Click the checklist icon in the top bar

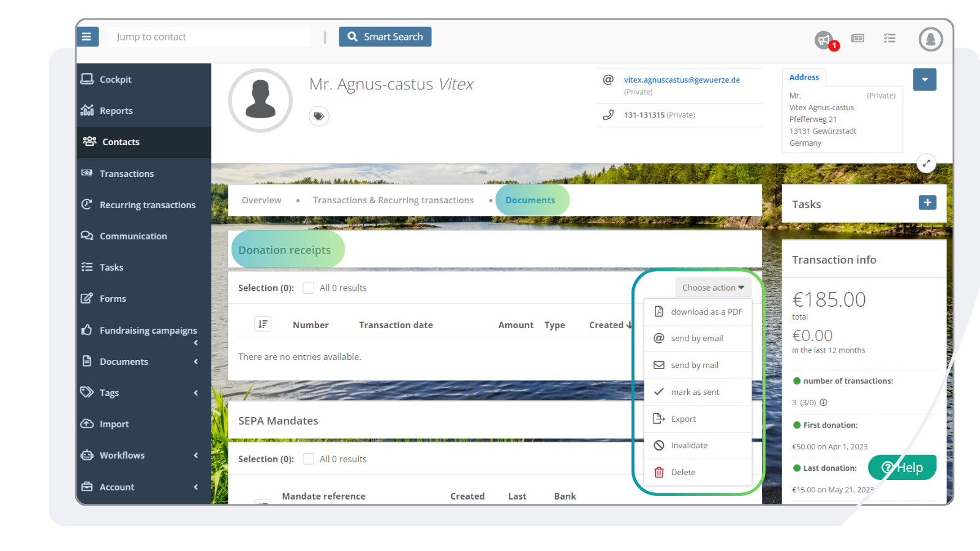[889, 38]
